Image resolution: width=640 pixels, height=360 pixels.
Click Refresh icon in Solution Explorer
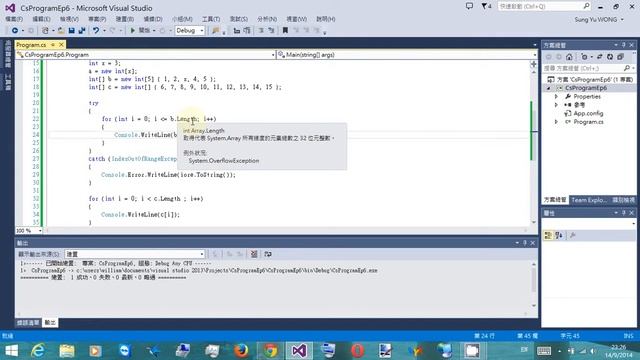coord(610,57)
